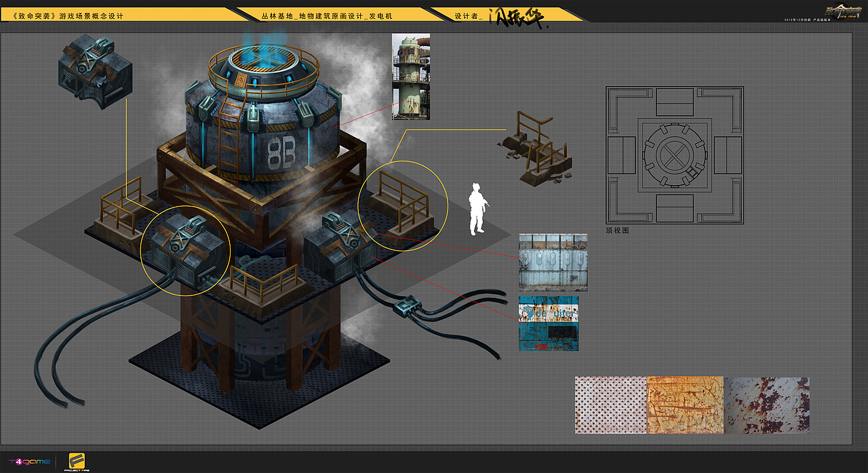The height and width of the screenshot is (473, 868).
Task: Click the 顶视图 caption under the floor plan
Action: [617, 230]
